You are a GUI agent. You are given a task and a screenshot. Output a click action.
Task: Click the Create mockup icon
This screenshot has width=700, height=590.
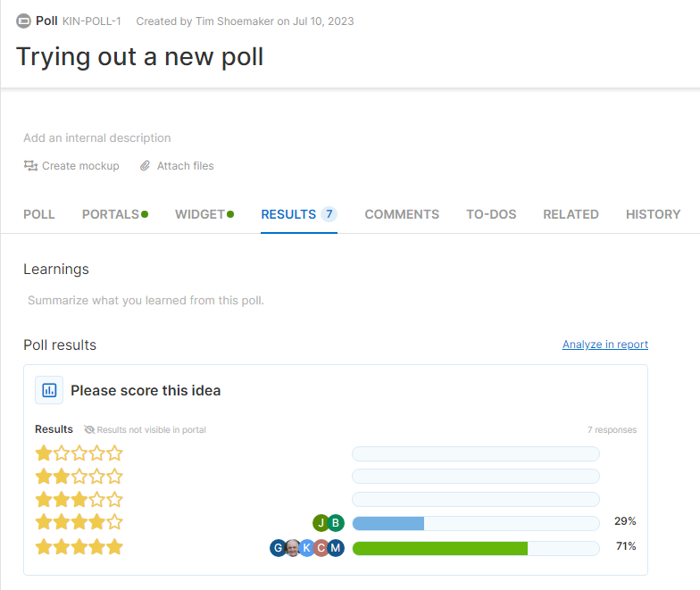30,166
